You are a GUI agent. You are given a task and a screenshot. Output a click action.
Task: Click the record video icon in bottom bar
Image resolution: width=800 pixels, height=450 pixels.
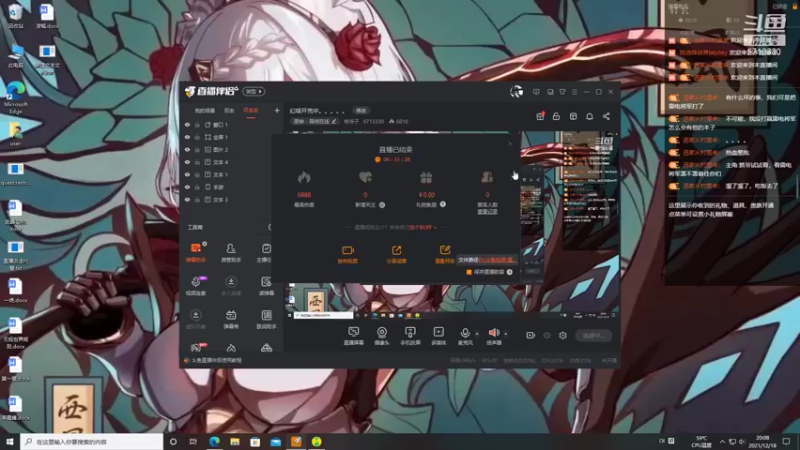click(530, 335)
